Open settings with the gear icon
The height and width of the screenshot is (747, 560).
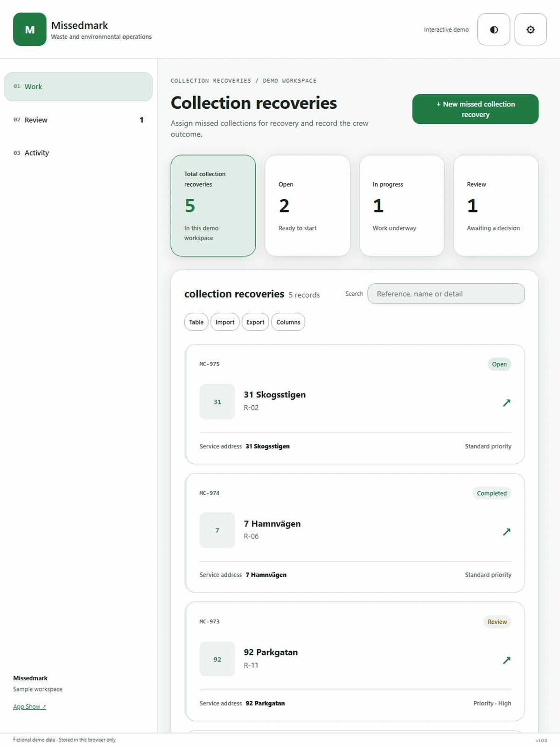pos(531,29)
